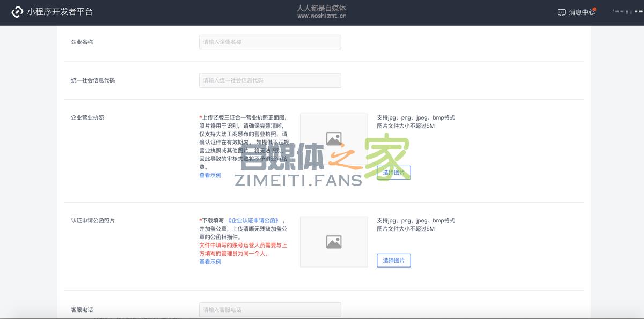Viewport: 644px width, 319px height.
Task: Click the 客服电话 input field
Action: (269, 309)
